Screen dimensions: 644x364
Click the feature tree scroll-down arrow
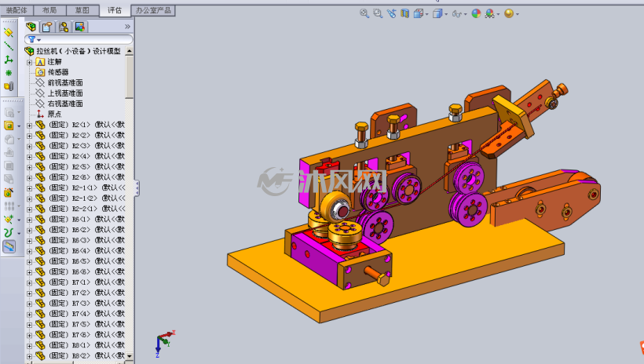point(130,356)
